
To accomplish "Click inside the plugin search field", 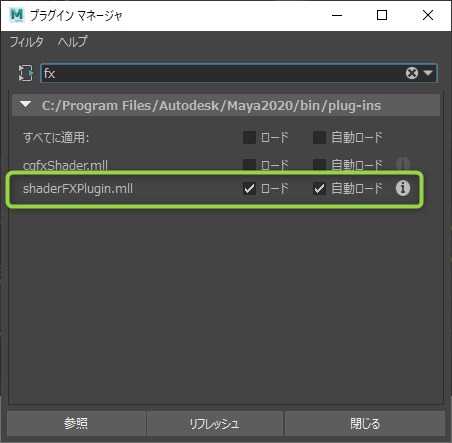I will [x=223, y=73].
